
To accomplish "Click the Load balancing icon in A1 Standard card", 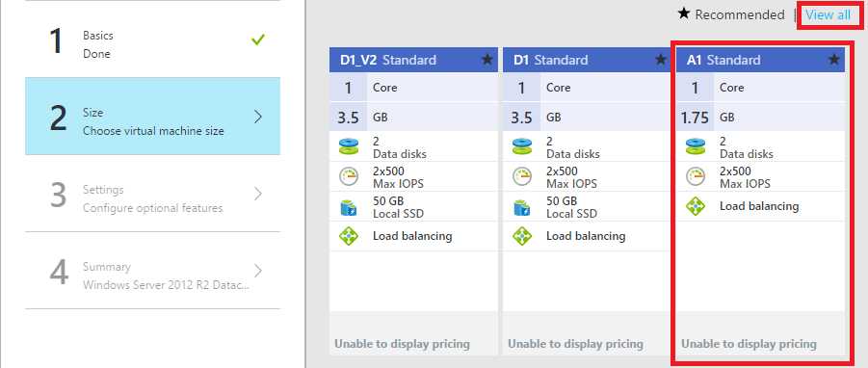I will pos(696,206).
